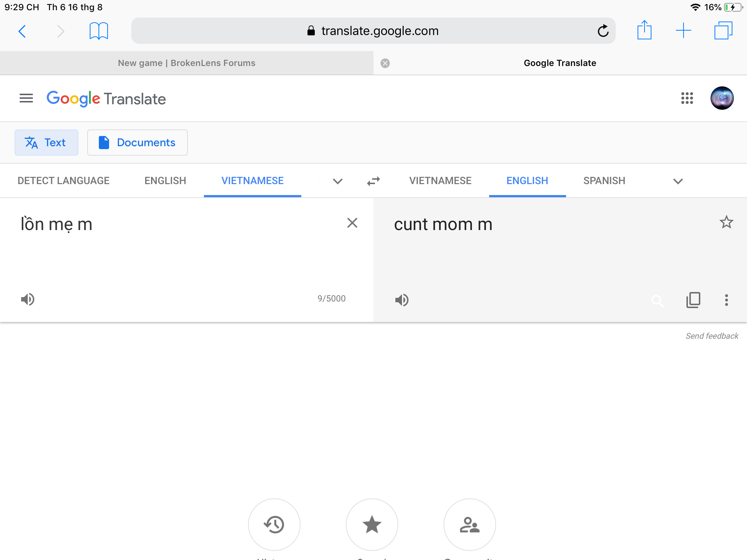Choose Spanish as target language
The width and height of the screenshot is (747, 560).
pos(604,180)
